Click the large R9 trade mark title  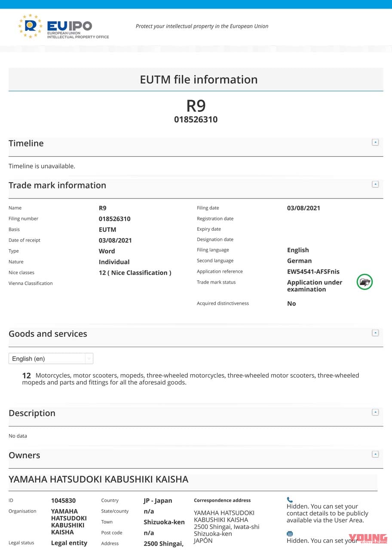(x=196, y=106)
